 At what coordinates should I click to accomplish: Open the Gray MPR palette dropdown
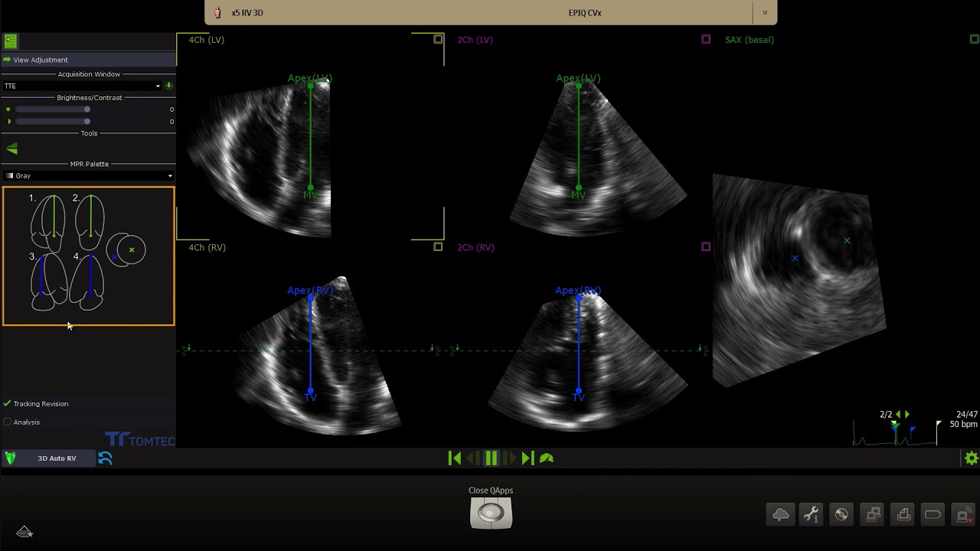click(88, 175)
